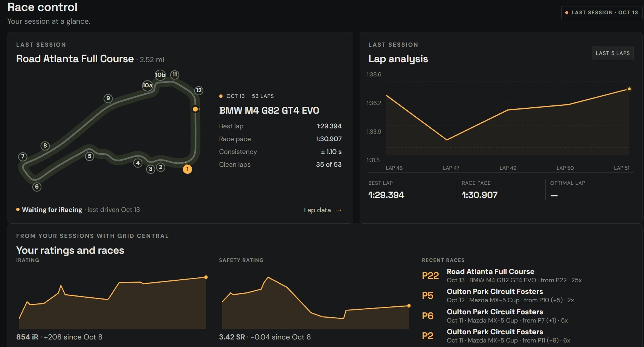Click the Optimal Lap dash value
The image size is (644, 347).
click(x=554, y=195)
